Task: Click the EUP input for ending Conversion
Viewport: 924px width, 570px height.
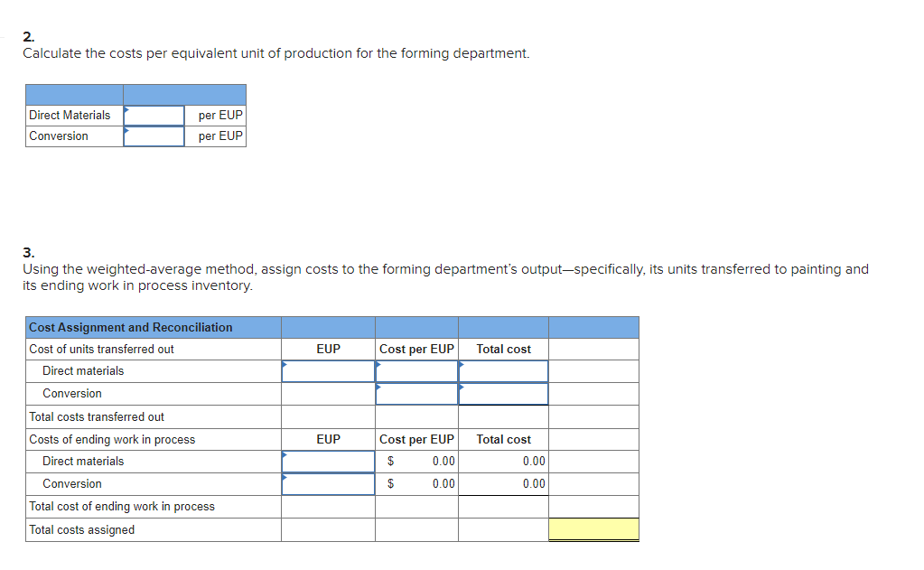Action: [x=328, y=483]
